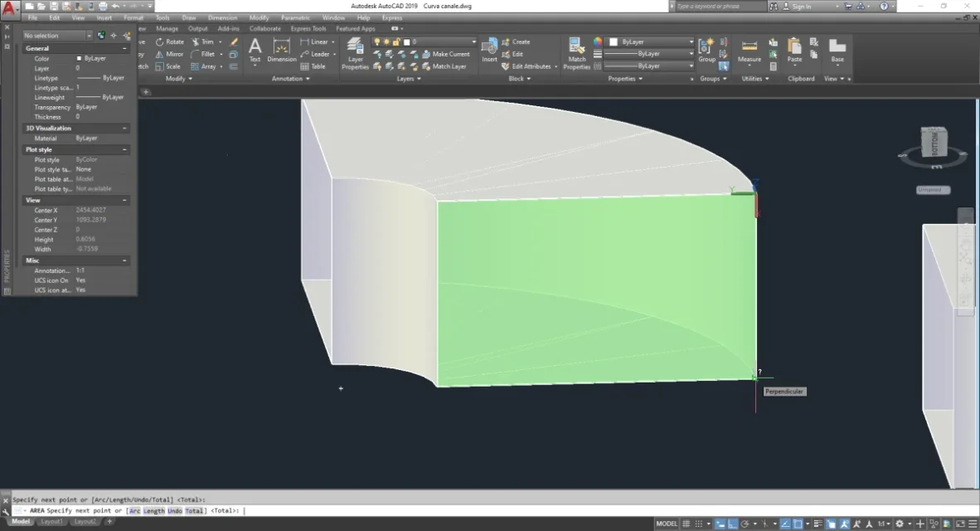This screenshot has width=980, height=531.
Task: Toggle ortho mode in status bar
Action: coord(732,524)
